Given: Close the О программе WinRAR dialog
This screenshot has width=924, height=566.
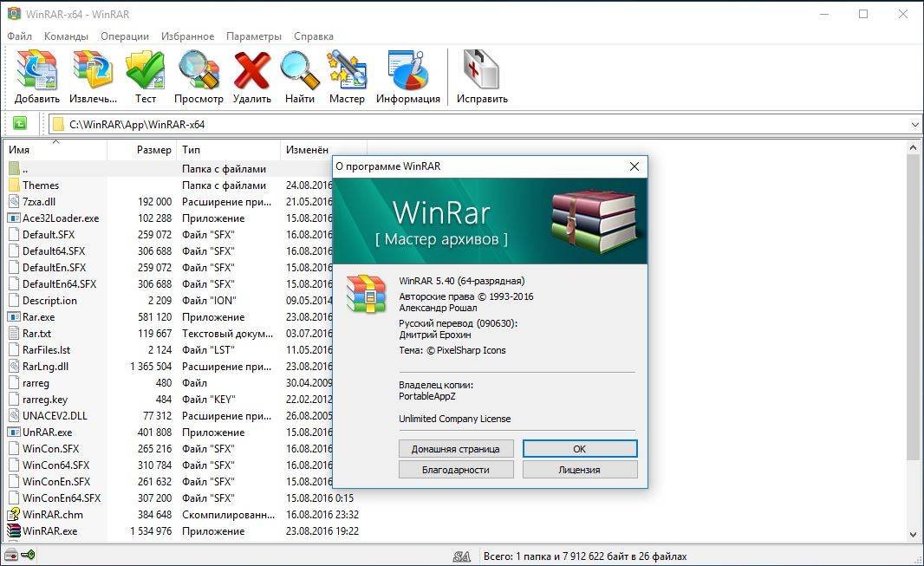Looking at the screenshot, I should tap(634, 166).
